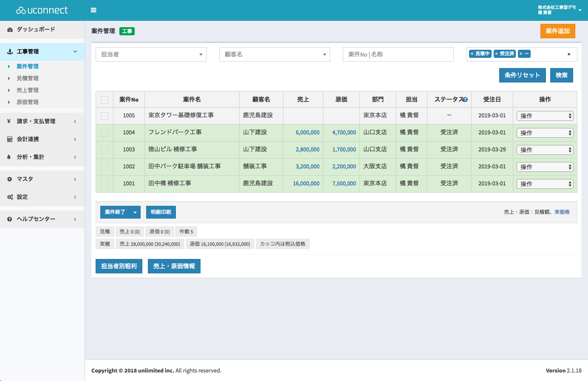Open 操作 dropdown for 東京タワー基礎修復工事
This screenshot has width=588, height=381.
545,116
